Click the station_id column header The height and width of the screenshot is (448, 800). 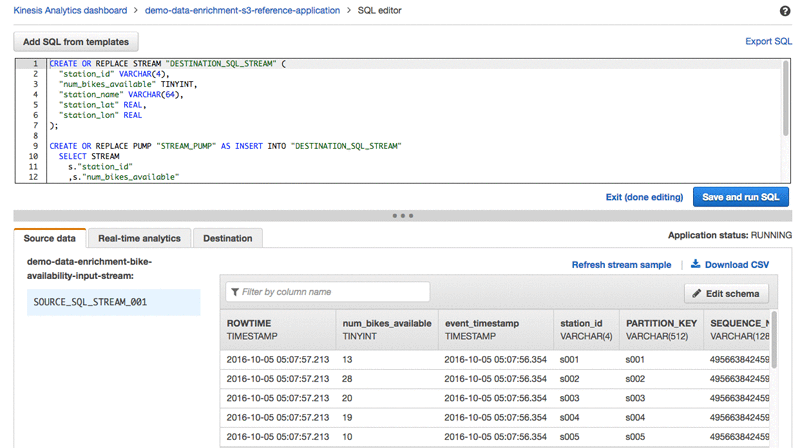[586, 330]
